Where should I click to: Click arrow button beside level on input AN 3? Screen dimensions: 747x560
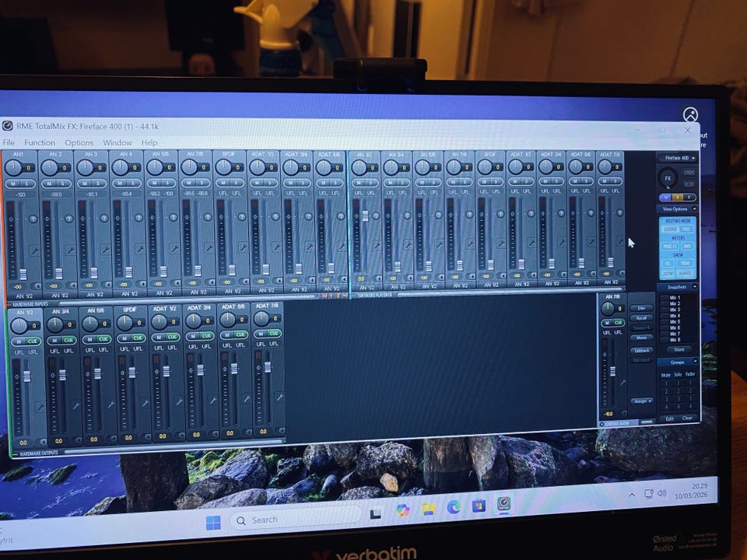(x=107, y=285)
